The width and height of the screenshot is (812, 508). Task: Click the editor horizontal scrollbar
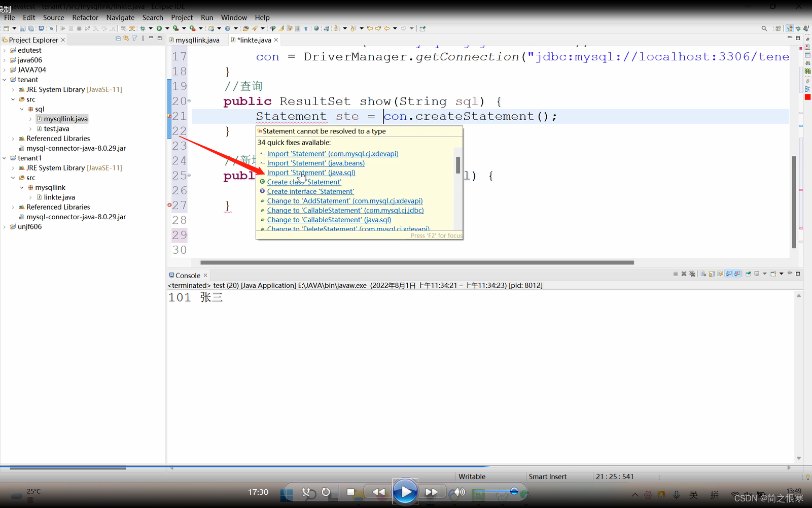pyautogui.click(x=417, y=262)
